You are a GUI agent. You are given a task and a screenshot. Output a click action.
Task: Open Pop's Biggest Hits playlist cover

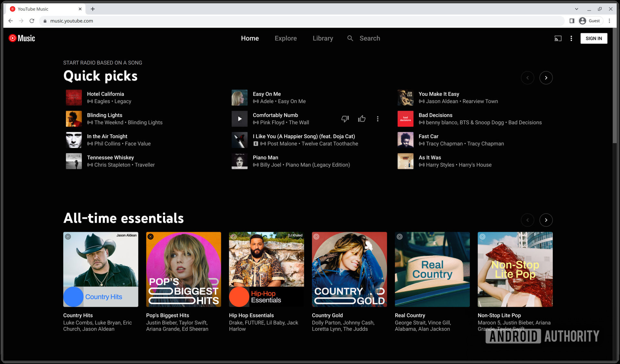183,269
